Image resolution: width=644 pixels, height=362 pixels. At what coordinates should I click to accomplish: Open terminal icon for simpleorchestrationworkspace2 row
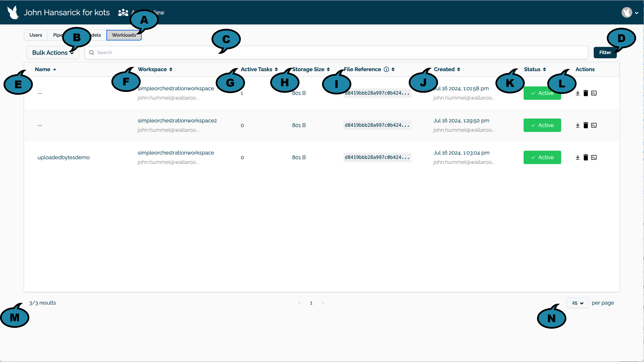594,125
